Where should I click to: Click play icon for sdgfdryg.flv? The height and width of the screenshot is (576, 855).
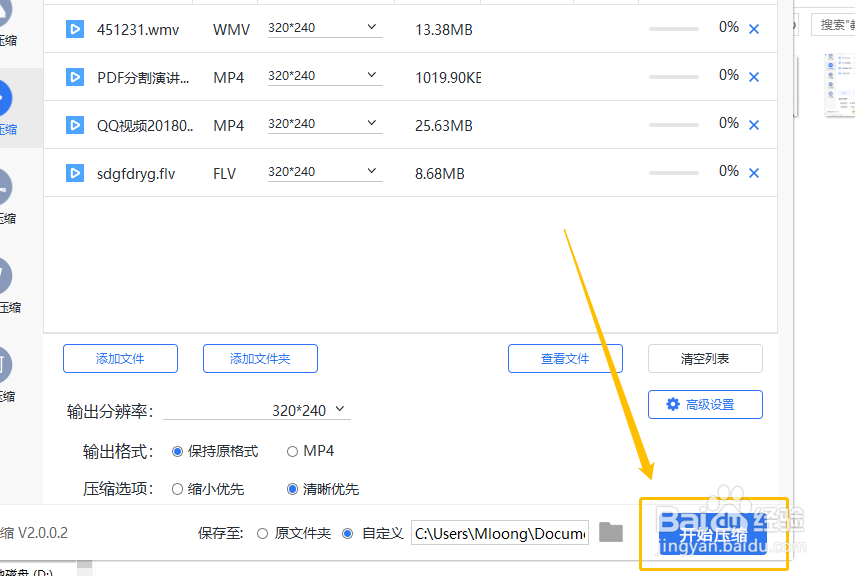[x=75, y=173]
